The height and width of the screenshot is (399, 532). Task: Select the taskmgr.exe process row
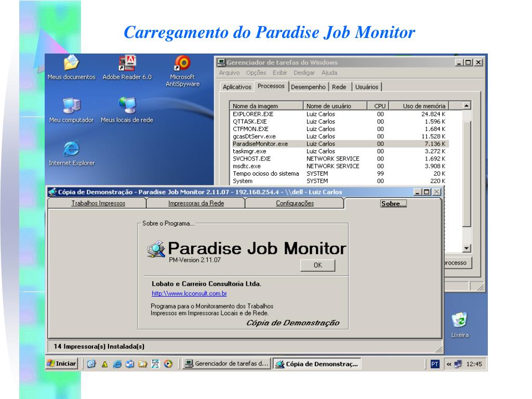(x=339, y=151)
